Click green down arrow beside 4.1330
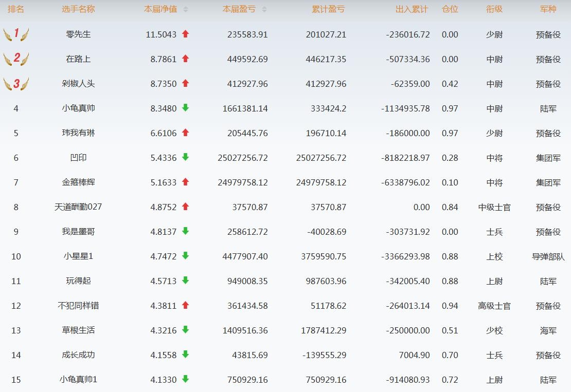The width and height of the screenshot is (571, 392). click(186, 379)
